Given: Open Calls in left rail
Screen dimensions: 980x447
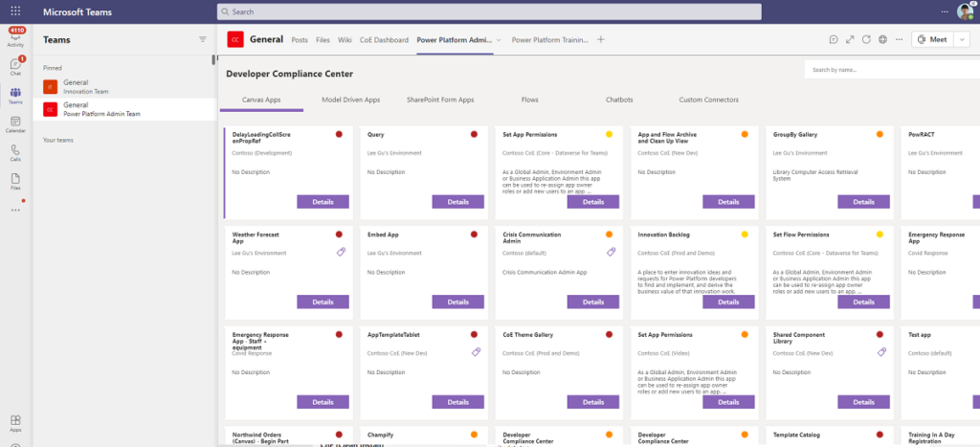Looking at the screenshot, I should tap(15, 152).
